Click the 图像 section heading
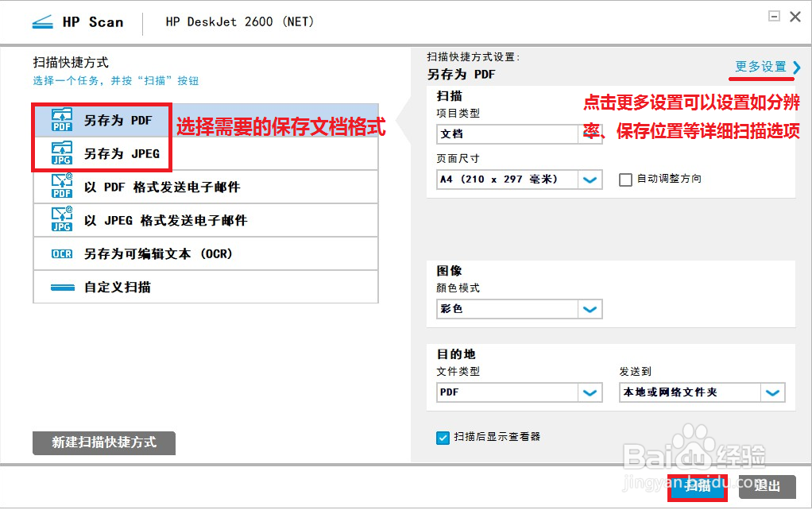The width and height of the screenshot is (812, 510). coord(450,271)
